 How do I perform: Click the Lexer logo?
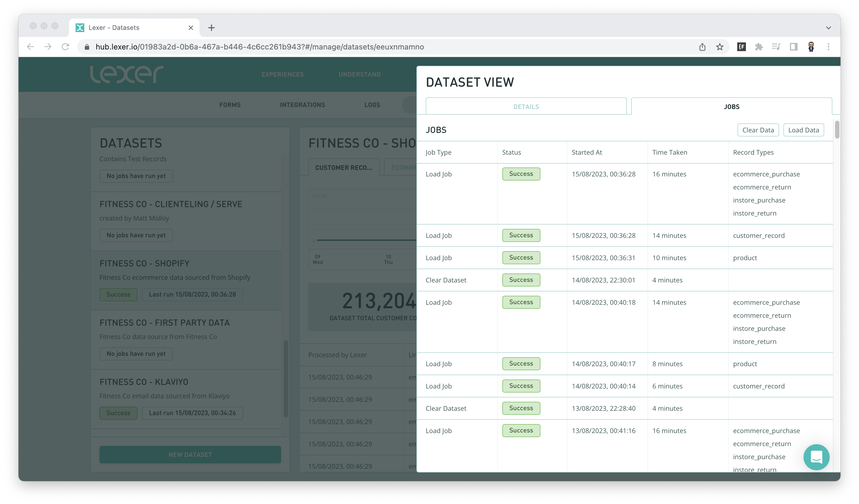click(127, 74)
